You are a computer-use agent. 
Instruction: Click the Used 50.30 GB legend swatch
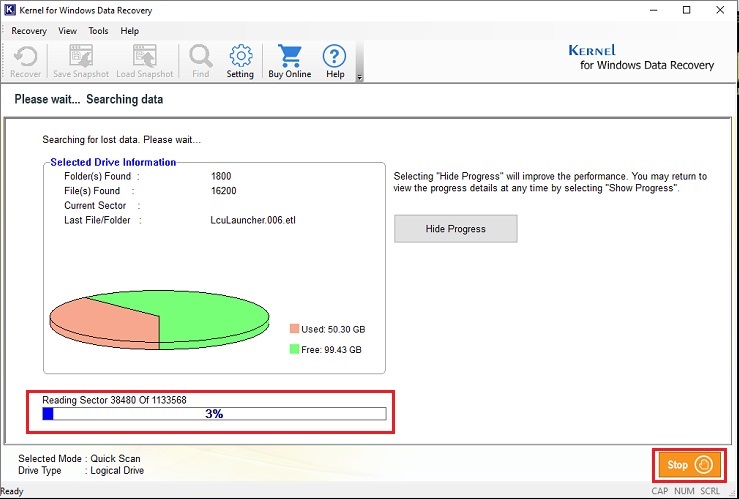294,329
